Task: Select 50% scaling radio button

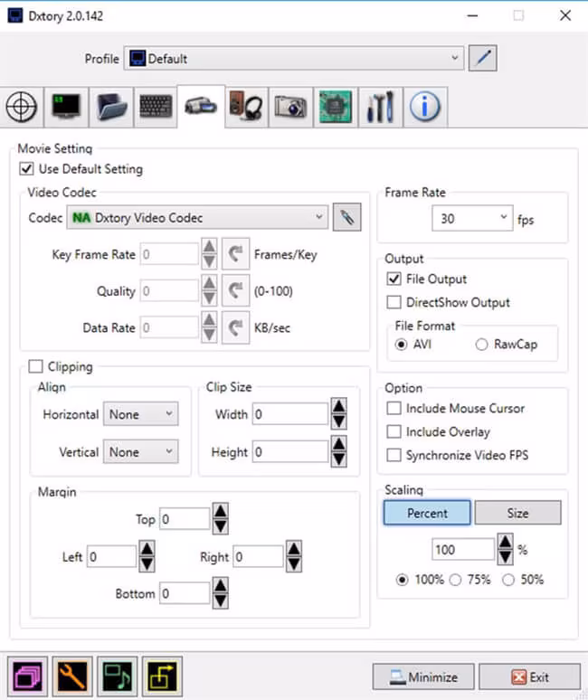Action: coord(508,580)
